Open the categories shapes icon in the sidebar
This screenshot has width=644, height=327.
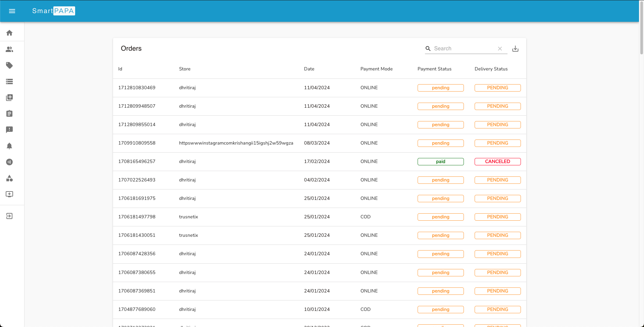tap(9, 178)
